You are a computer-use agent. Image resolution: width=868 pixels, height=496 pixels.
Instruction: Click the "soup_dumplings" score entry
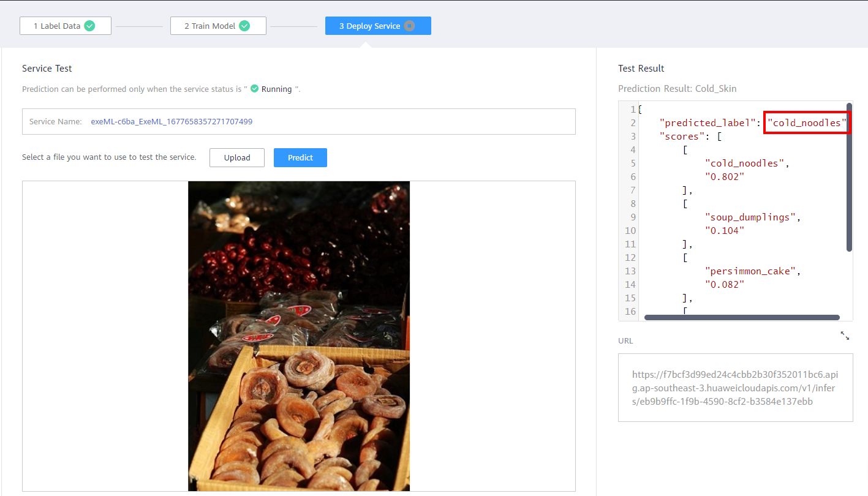(x=752, y=217)
